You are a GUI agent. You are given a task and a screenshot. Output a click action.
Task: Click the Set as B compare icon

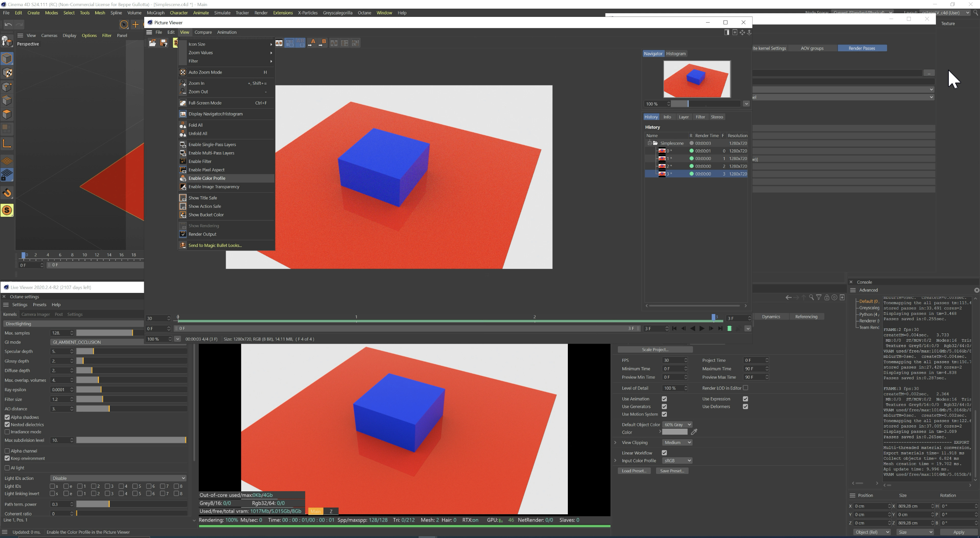(x=323, y=43)
